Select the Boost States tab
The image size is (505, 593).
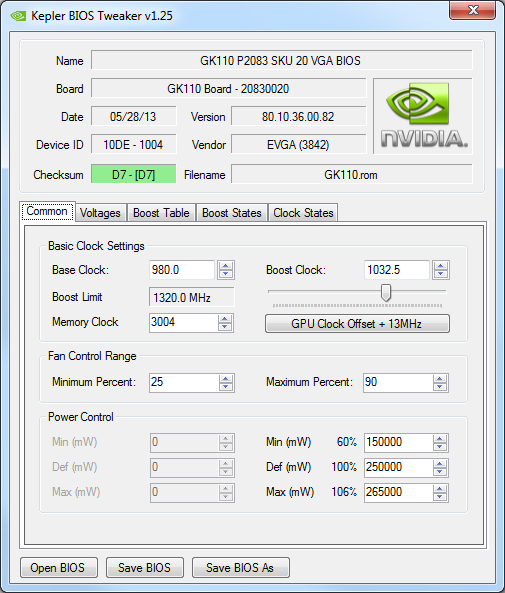pyautogui.click(x=232, y=213)
